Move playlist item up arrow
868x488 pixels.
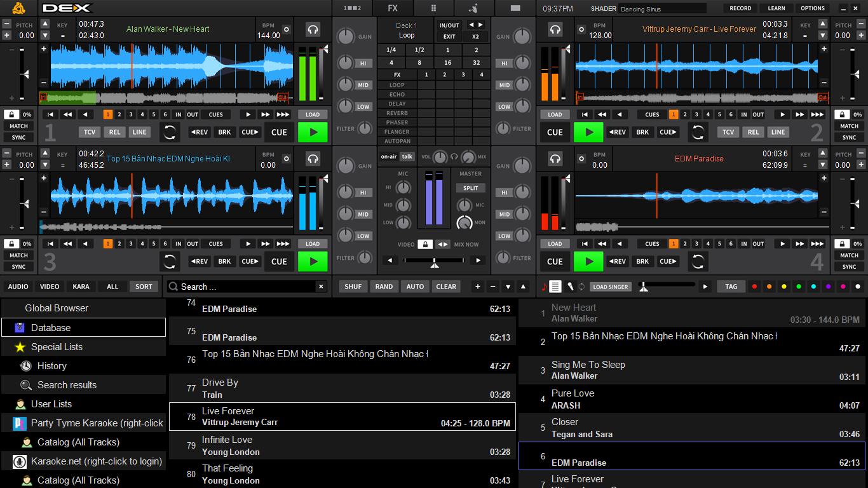click(x=523, y=287)
